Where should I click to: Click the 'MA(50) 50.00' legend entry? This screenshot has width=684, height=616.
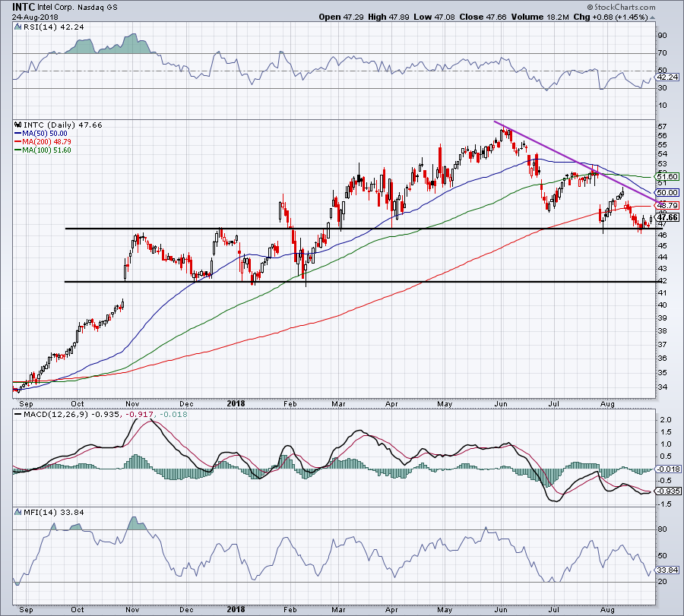(45, 134)
